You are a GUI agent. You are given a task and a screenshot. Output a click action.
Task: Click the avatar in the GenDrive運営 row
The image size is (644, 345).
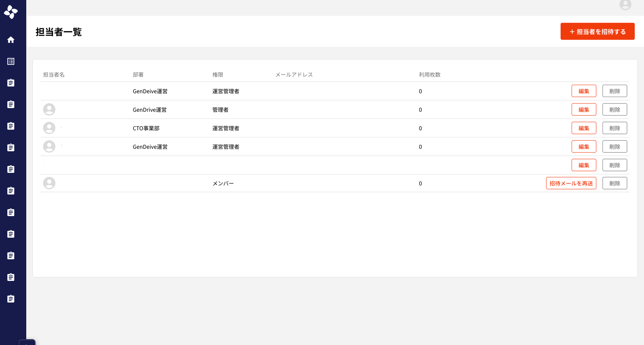point(49,110)
